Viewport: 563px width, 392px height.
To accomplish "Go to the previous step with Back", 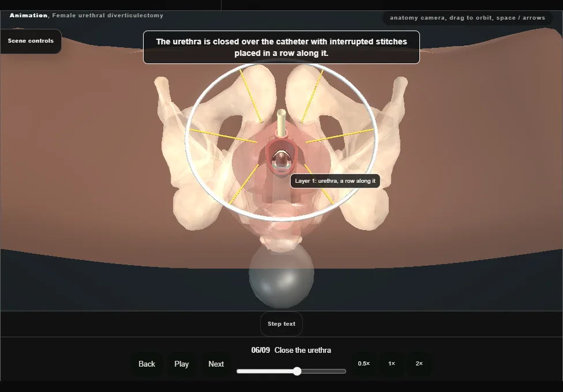I will coord(147,364).
